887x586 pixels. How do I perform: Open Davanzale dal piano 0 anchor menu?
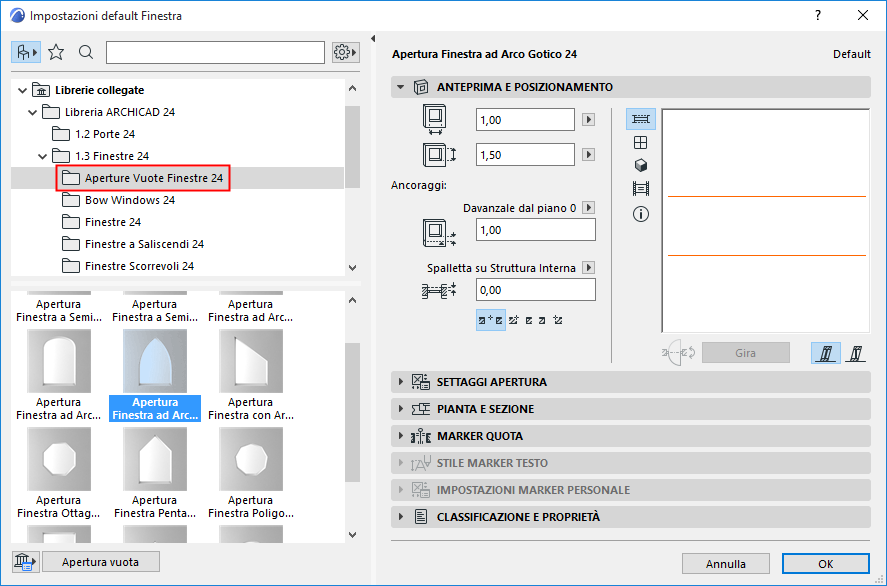tap(588, 208)
